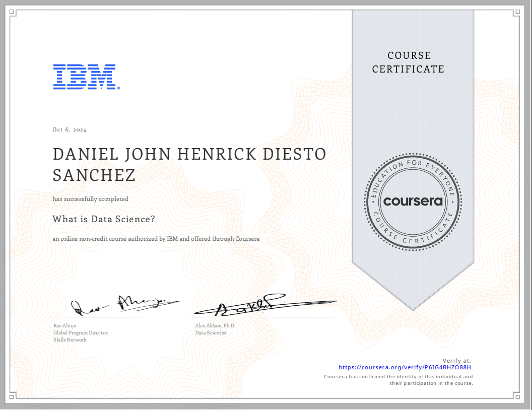Select the printed name Rav Ahuja

tap(65, 326)
